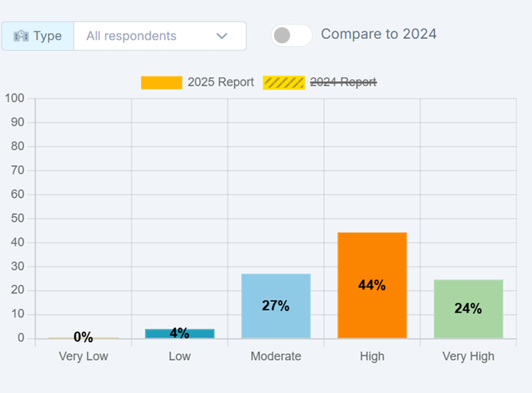Screen dimensions: 532x393
Task: Click the Compare to 2024 label text
Action: [x=379, y=34]
